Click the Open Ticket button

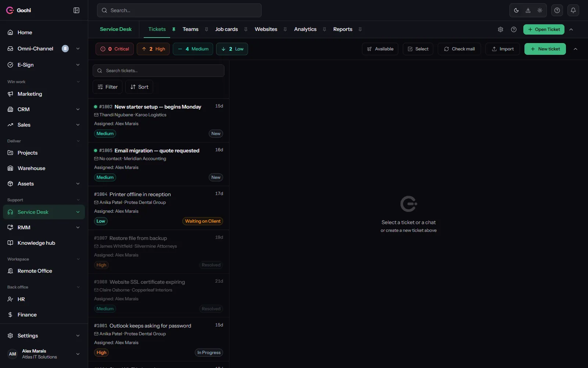point(544,29)
